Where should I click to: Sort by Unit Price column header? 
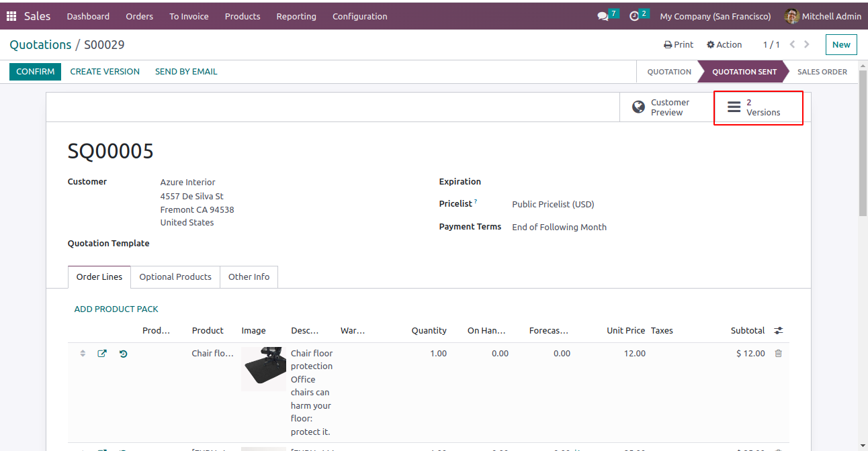[x=625, y=330]
